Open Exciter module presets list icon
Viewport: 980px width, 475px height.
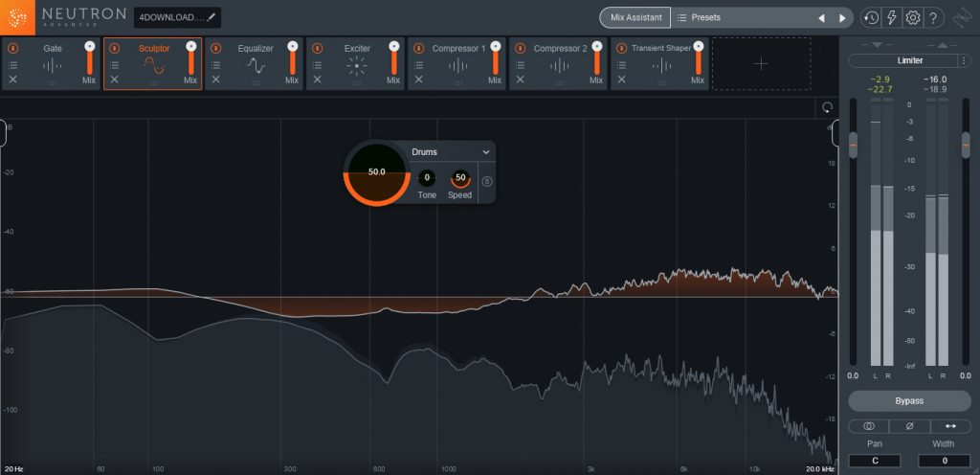[x=318, y=64]
